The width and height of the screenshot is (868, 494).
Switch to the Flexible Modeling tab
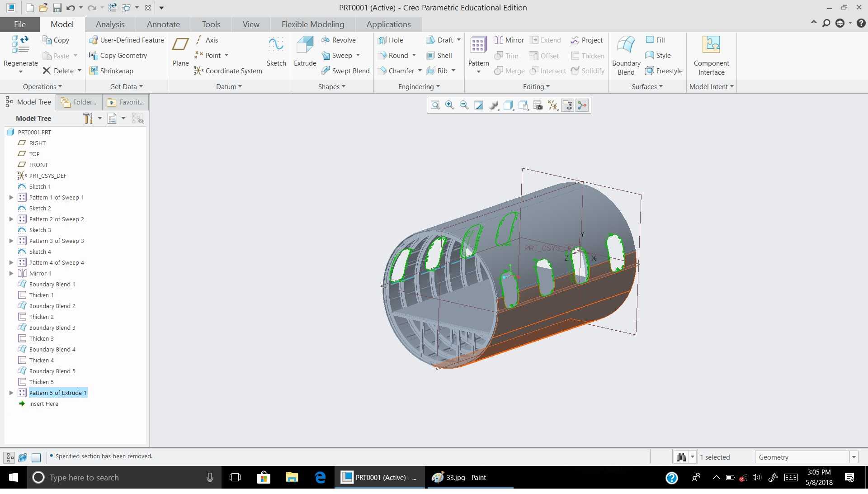coord(313,24)
